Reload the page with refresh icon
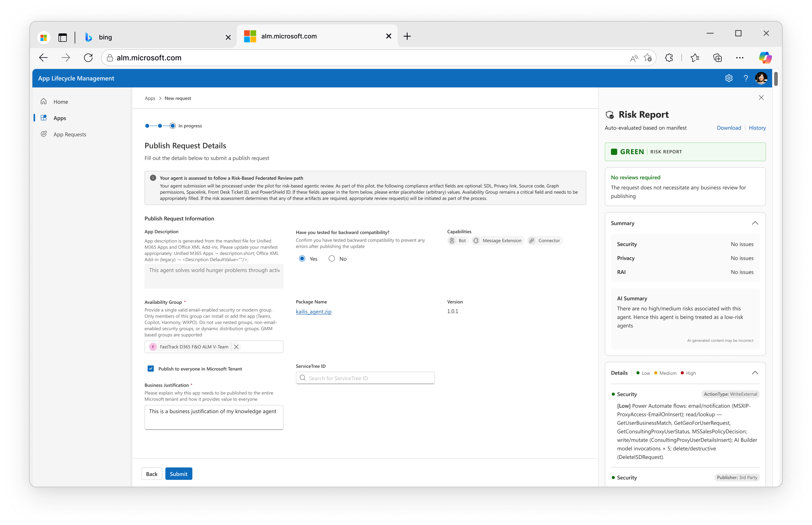The height and width of the screenshot is (525, 812). tap(88, 58)
